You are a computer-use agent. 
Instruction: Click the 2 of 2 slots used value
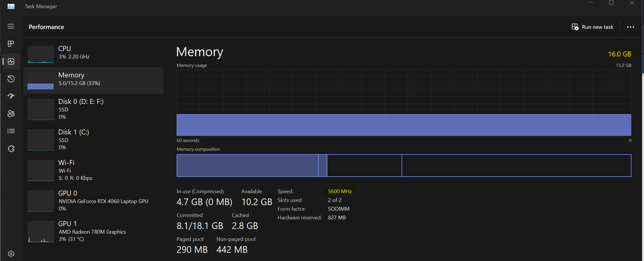tap(335, 200)
